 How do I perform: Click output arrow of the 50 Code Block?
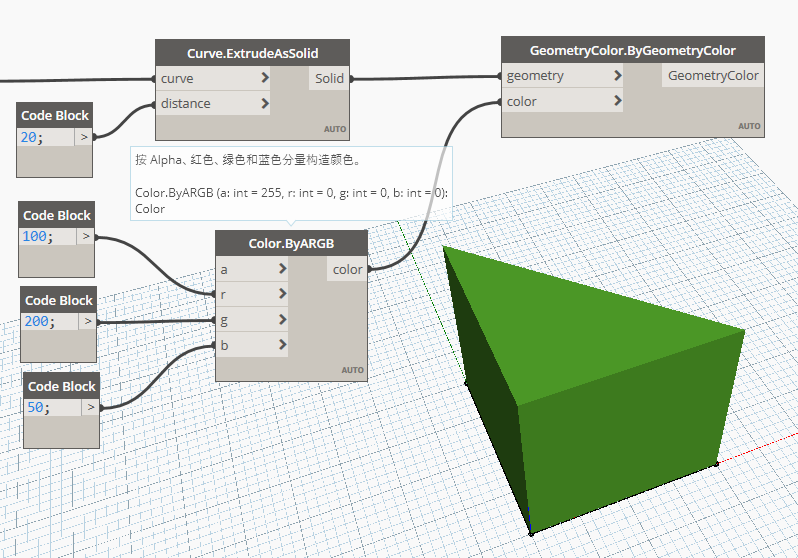(91, 407)
